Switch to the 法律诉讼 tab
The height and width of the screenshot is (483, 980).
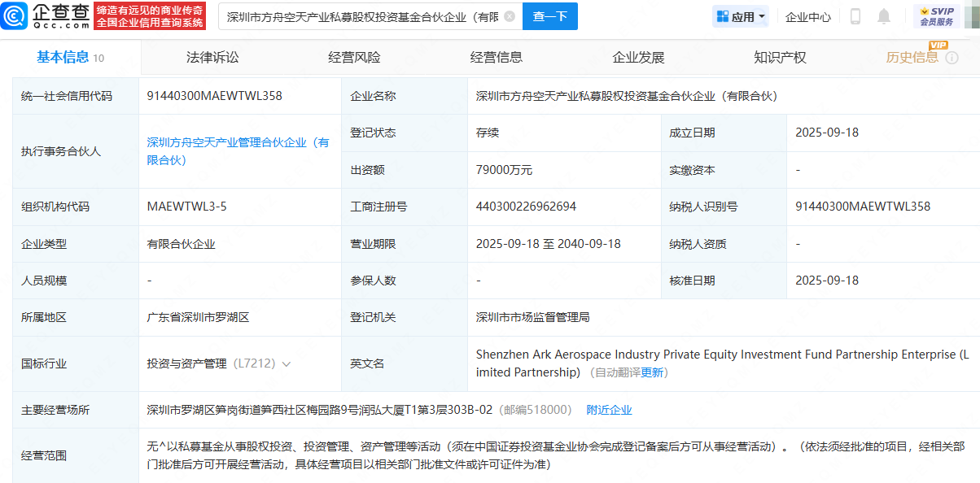click(x=212, y=57)
